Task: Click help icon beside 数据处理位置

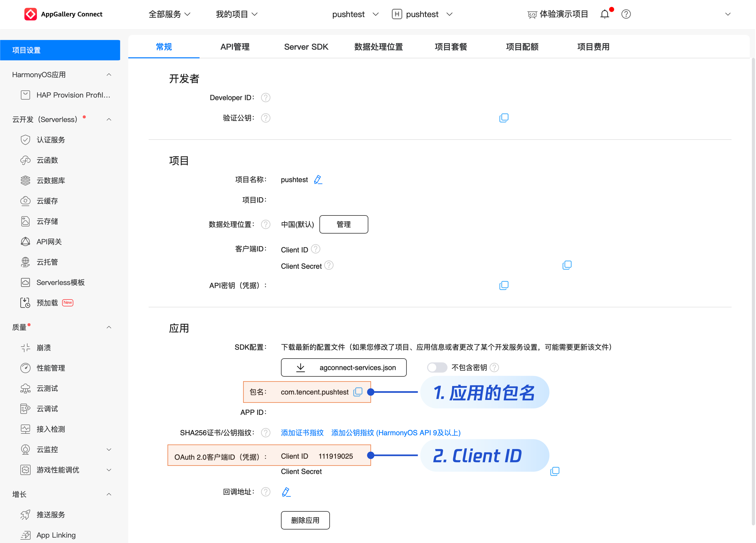Action: point(265,224)
